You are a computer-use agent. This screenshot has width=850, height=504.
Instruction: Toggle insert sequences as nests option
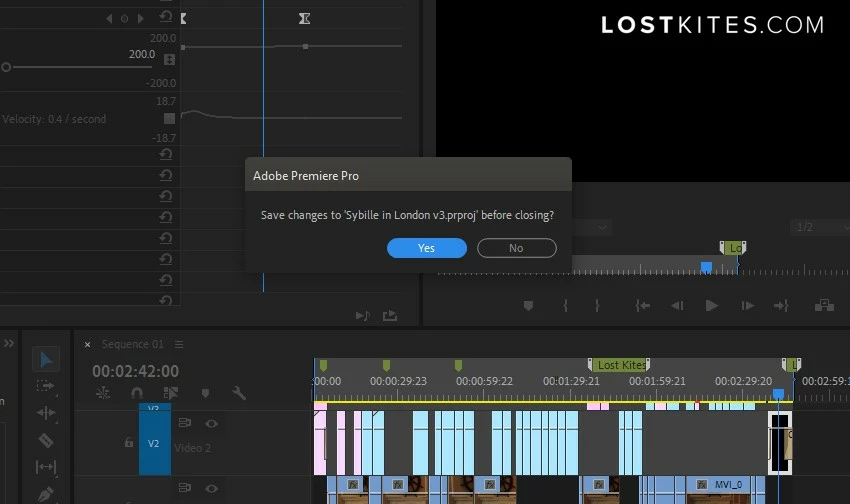(102, 393)
